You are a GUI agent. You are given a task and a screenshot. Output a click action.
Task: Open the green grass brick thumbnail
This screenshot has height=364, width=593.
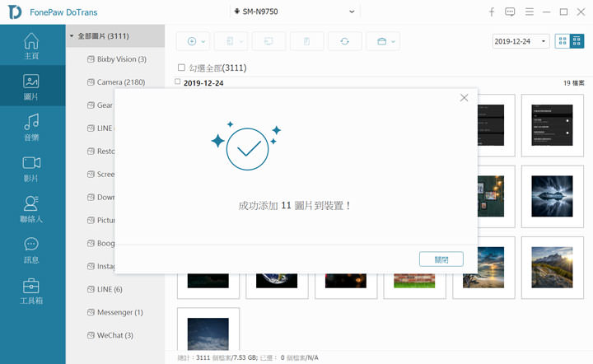click(x=414, y=281)
